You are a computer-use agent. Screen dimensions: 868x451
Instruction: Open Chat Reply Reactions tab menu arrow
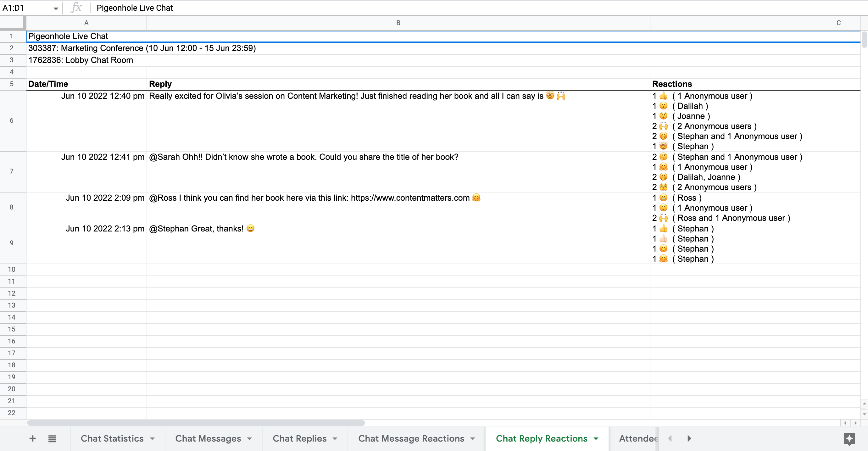596,438
